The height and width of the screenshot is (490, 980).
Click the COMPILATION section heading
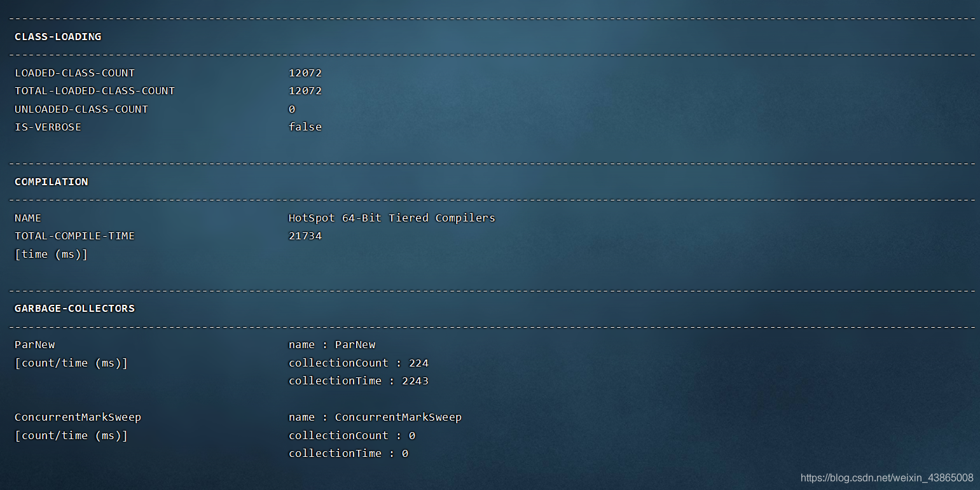click(52, 182)
